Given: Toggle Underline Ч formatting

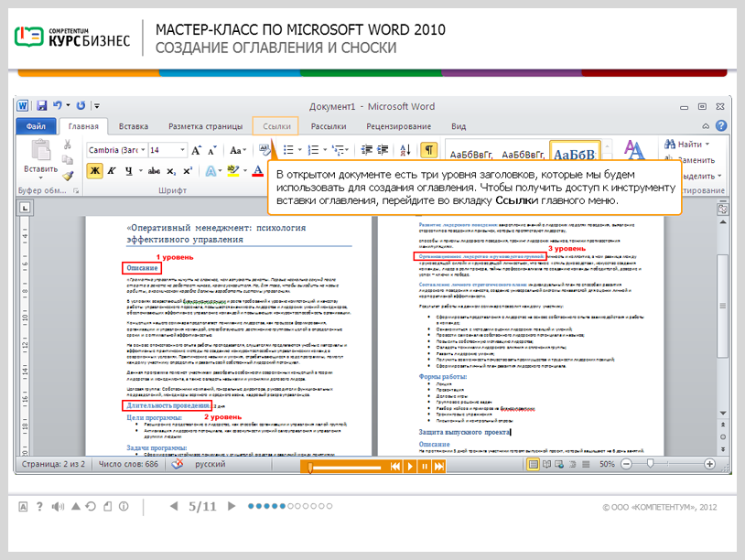Looking at the screenshot, I should click(x=129, y=171).
